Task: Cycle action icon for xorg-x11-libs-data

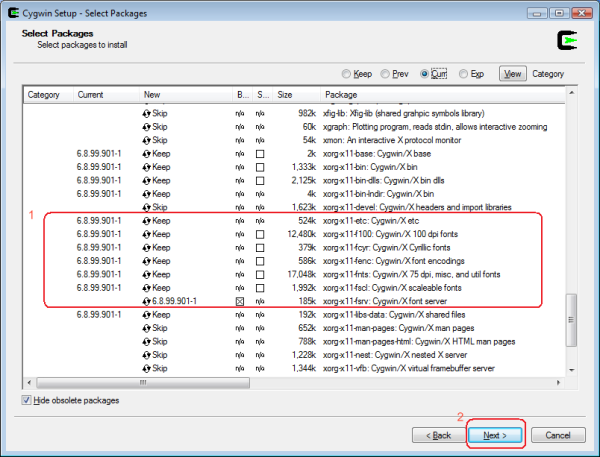Action: click(x=147, y=315)
